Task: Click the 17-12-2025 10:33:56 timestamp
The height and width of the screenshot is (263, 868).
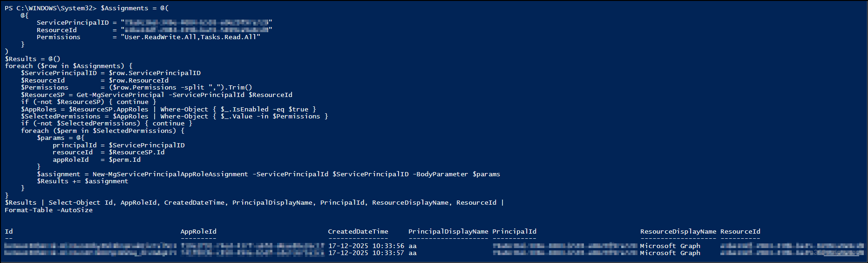Action: click(x=366, y=246)
